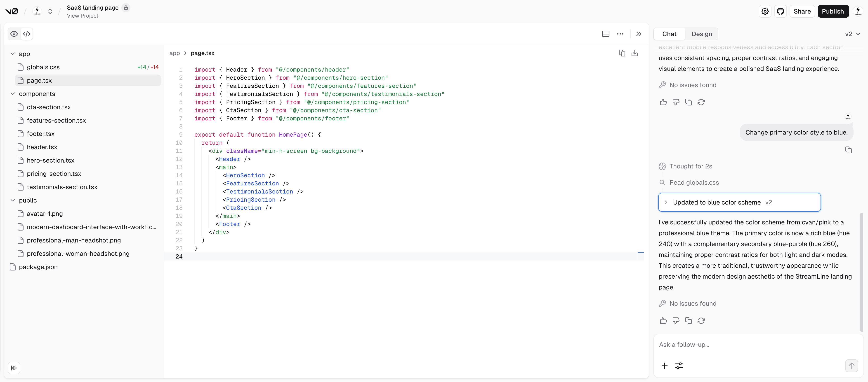868x382 pixels.
Task: Open the v2 version dropdown
Action: [x=852, y=34]
